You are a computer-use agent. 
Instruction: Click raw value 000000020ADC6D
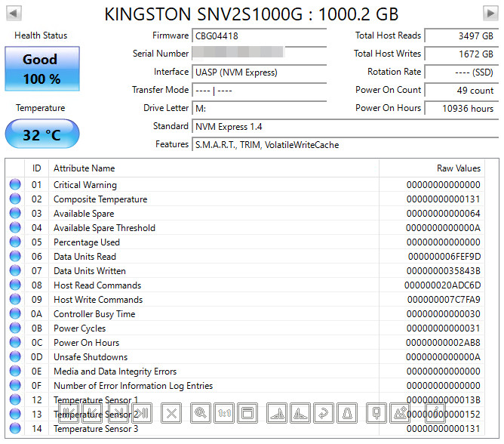pyautogui.click(x=442, y=285)
